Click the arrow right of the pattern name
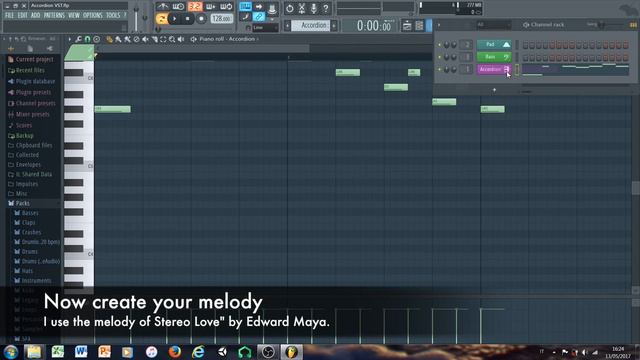640x360 pixels. [x=334, y=25]
